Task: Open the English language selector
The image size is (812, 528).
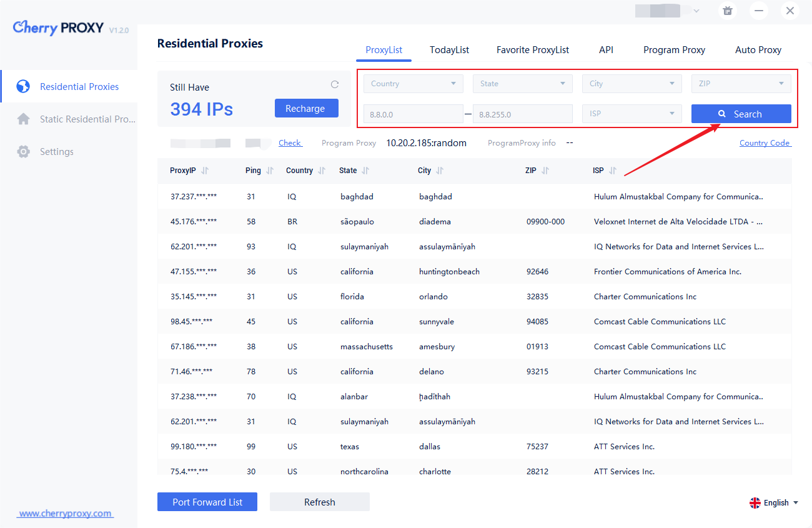Action: point(775,503)
